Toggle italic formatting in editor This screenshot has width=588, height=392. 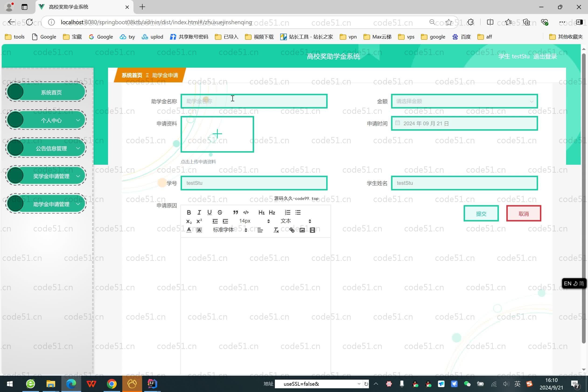199,213
